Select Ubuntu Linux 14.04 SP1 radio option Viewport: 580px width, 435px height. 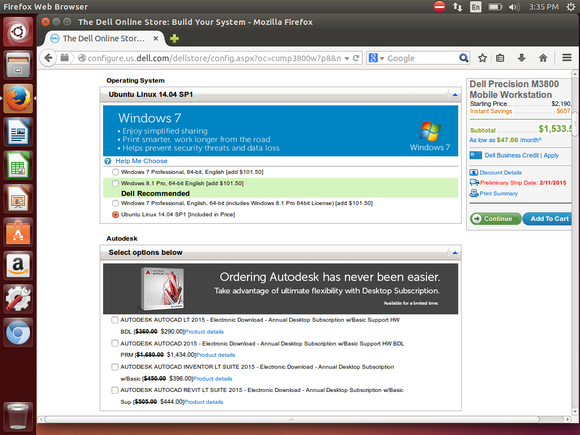(115, 215)
